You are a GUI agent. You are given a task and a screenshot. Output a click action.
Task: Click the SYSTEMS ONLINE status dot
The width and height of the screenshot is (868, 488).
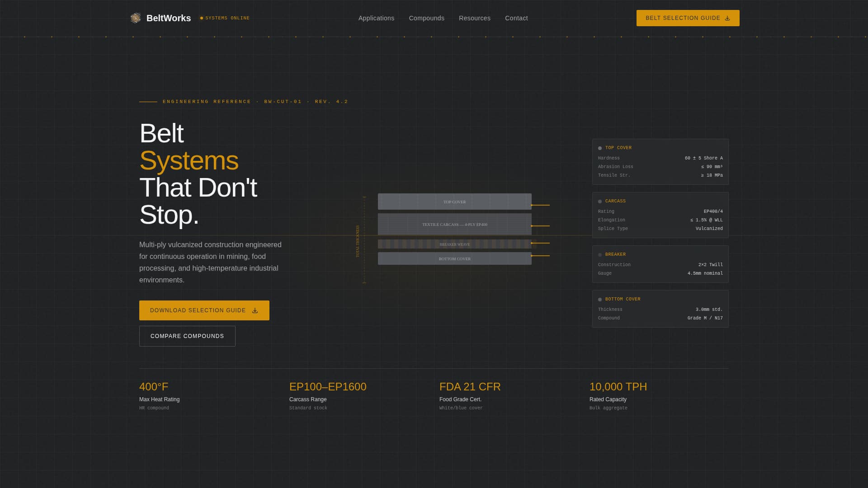click(x=202, y=18)
